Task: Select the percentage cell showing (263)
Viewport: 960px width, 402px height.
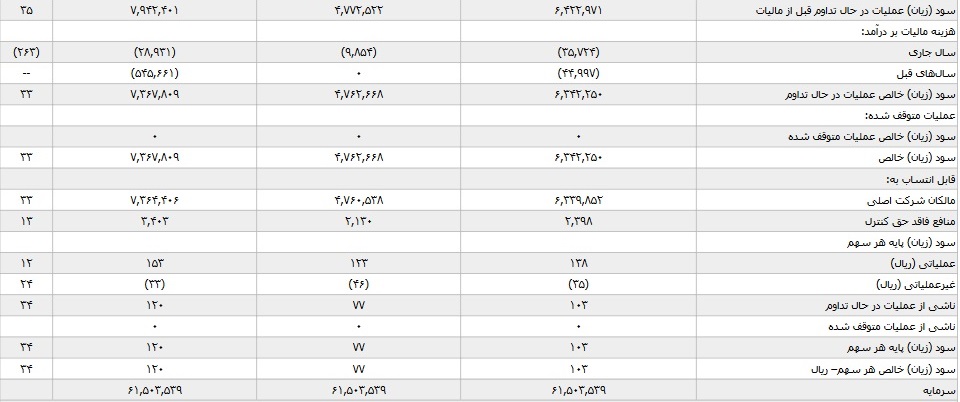Action: pyautogui.click(x=26, y=53)
